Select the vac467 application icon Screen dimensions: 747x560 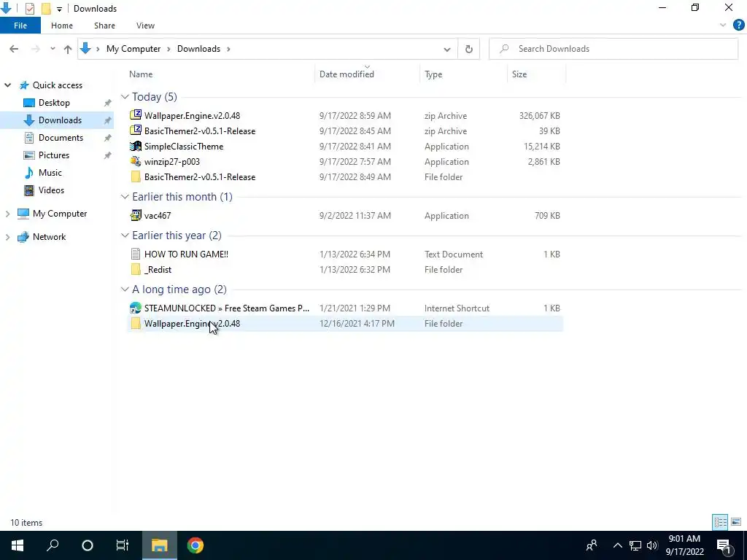click(136, 215)
